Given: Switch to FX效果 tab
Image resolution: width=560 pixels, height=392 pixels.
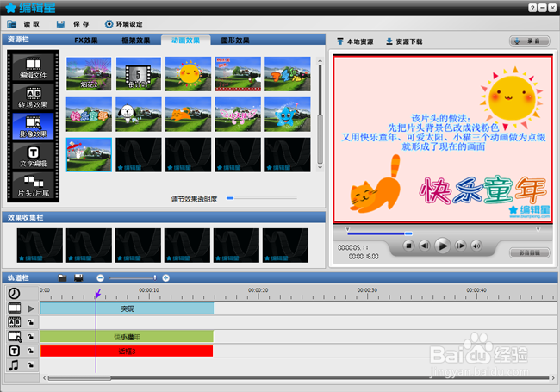Looking at the screenshot, I should click(86, 40).
